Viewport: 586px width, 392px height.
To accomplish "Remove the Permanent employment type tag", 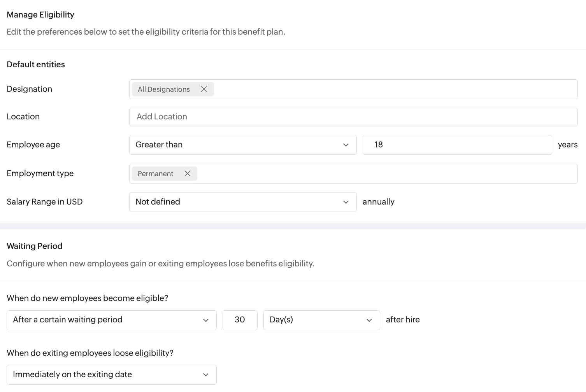I will click(188, 173).
